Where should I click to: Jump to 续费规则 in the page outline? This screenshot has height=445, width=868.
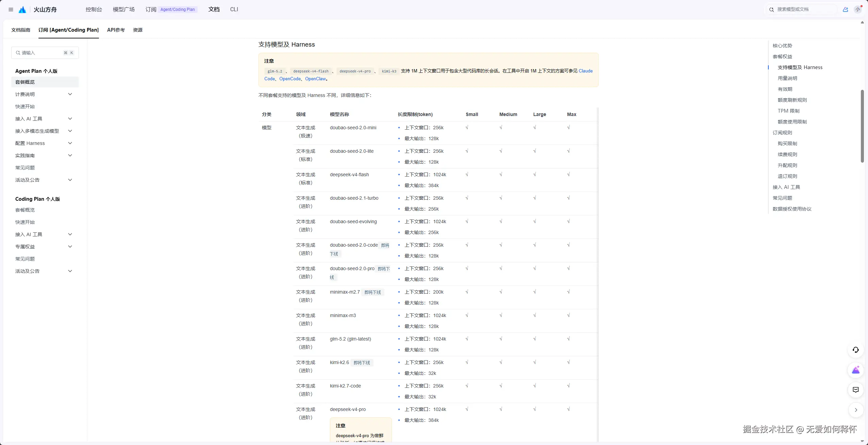click(x=787, y=154)
